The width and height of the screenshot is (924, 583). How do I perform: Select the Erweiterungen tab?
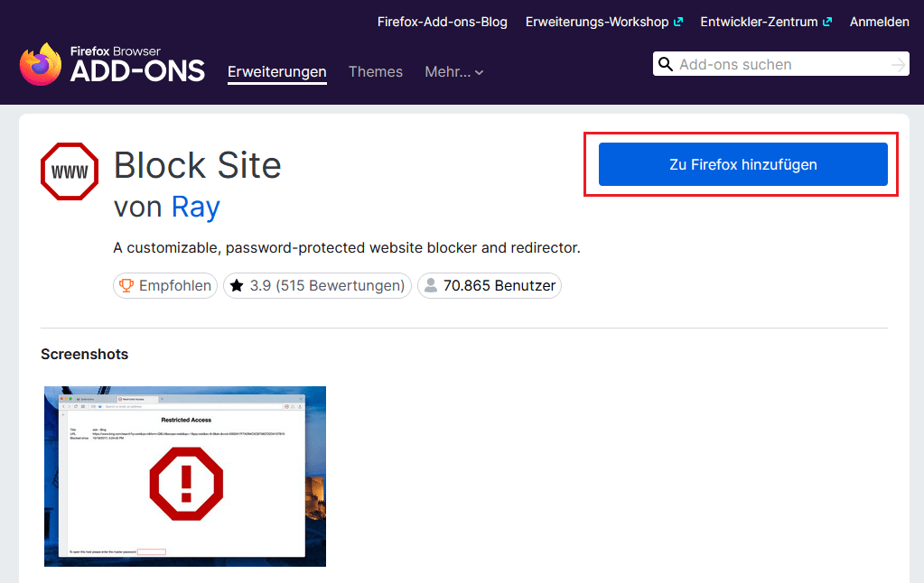pos(276,72)
